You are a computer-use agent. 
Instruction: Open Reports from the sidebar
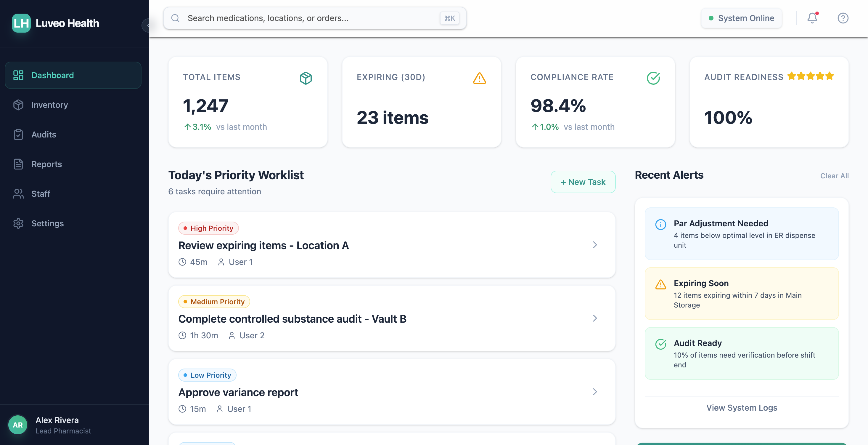point(46,164)
